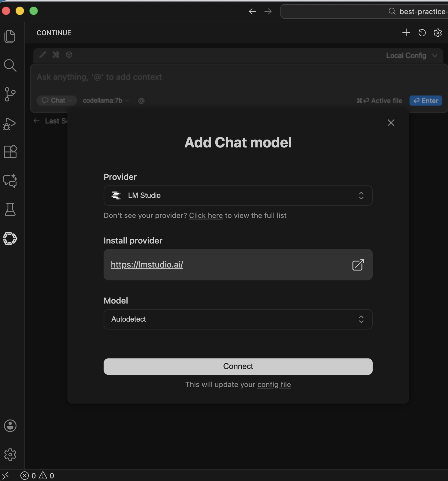The width and height of the screenshot is (448, 481).
Task: Open the config file link
Action: pos(274,385)
